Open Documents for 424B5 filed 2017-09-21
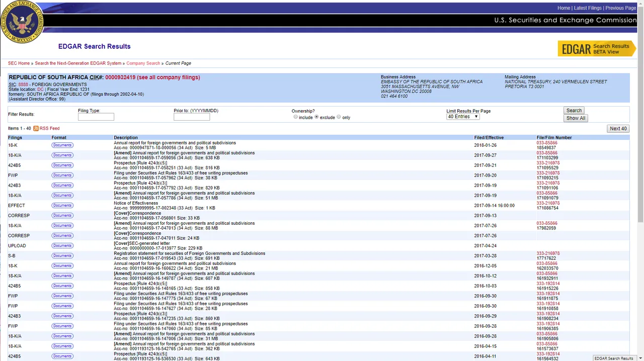The image size is (644, 361). (x=62, y=165)
